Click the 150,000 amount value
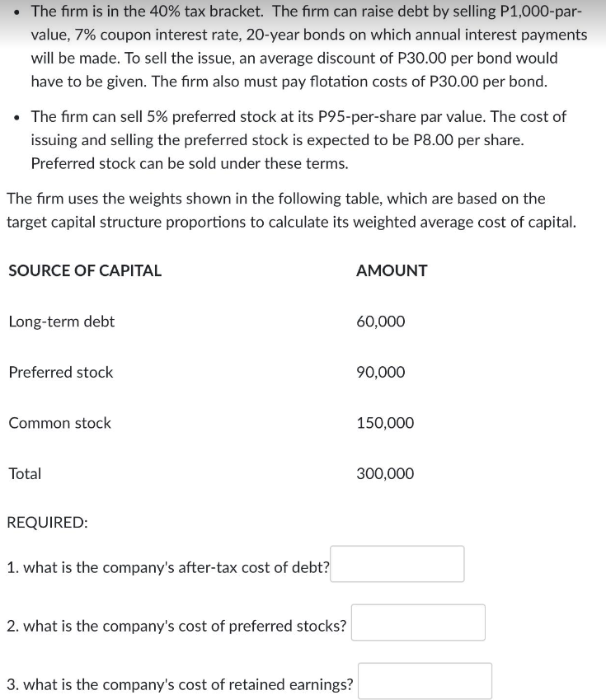 click(384, 423)
